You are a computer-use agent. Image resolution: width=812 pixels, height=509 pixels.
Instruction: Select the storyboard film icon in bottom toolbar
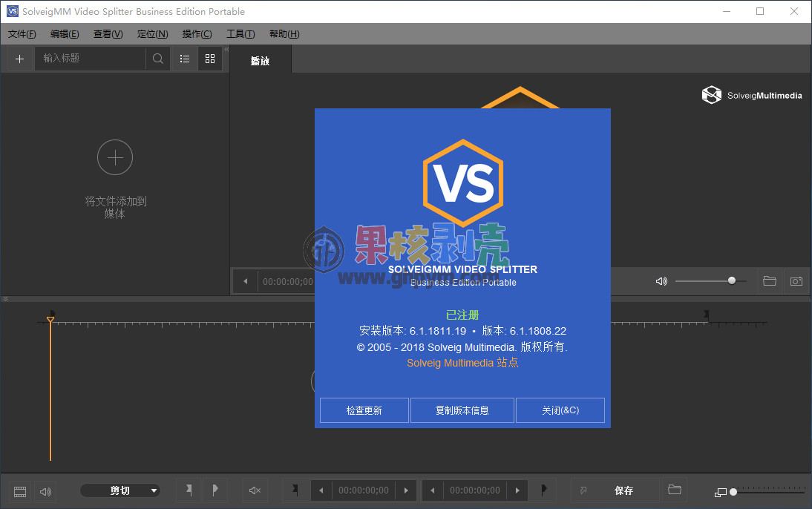pyautogui.click(x=19, y=490)
